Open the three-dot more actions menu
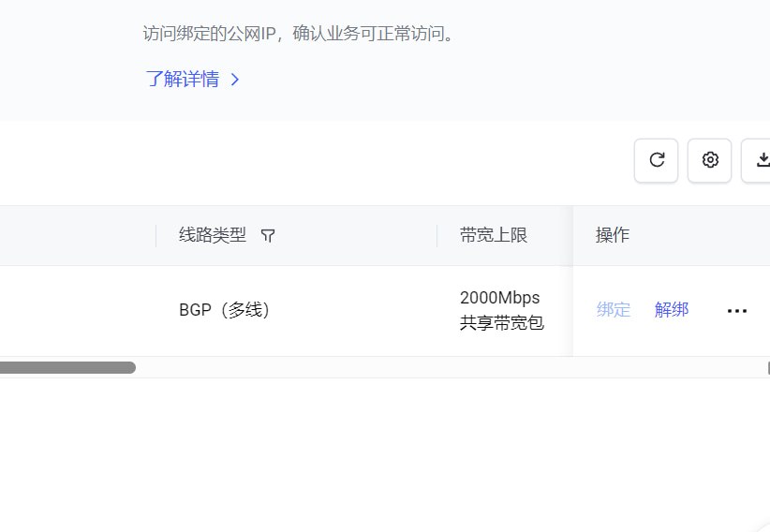770x532 pixels. point(736,311)
